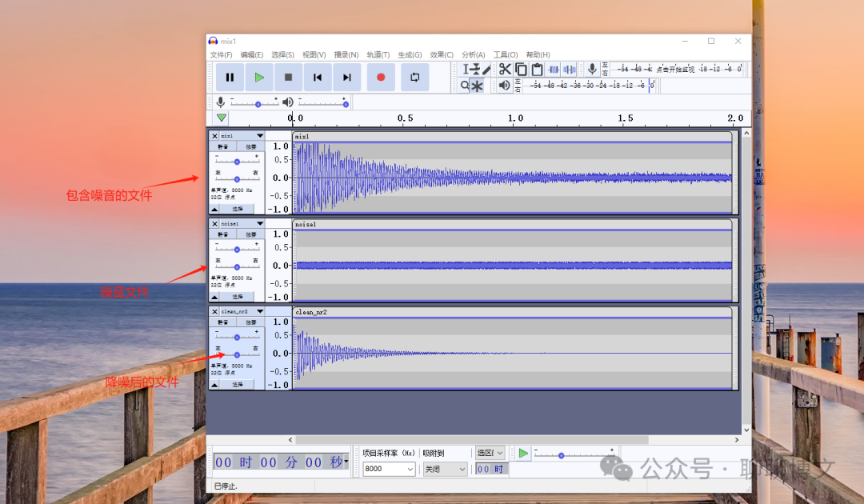864x504 pixels.
Task: Mute the mix1 track
Action: point(223,147)
